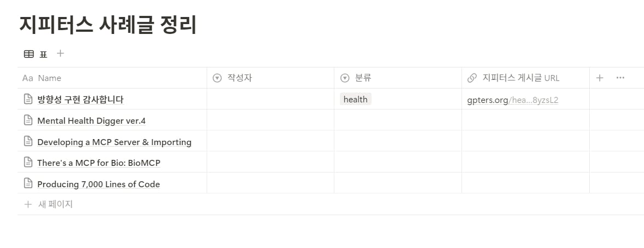Open the Mental Health Digger ver.4 page

pyautogui.click(x=91, y=120)
